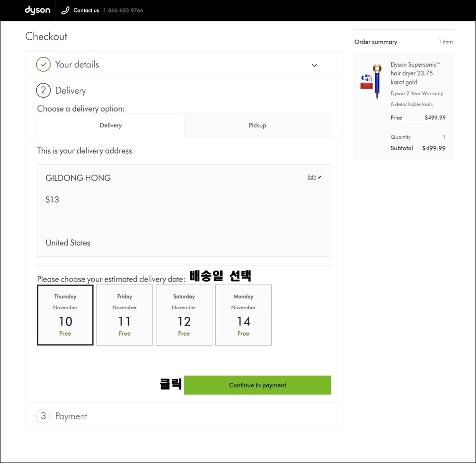Click the Price $499.99 value
Image resolution: width=476 pixels, height=463 pixels.
pos(435,117)
